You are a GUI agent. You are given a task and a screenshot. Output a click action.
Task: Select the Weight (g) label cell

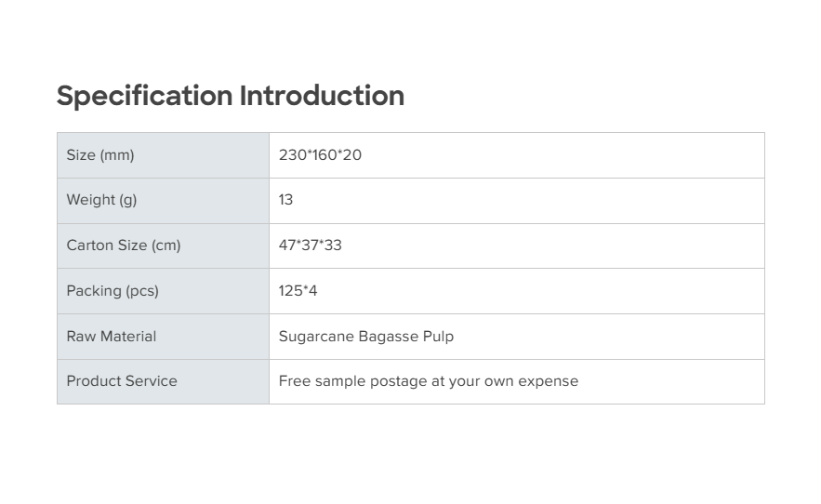[x=101, y=200]
